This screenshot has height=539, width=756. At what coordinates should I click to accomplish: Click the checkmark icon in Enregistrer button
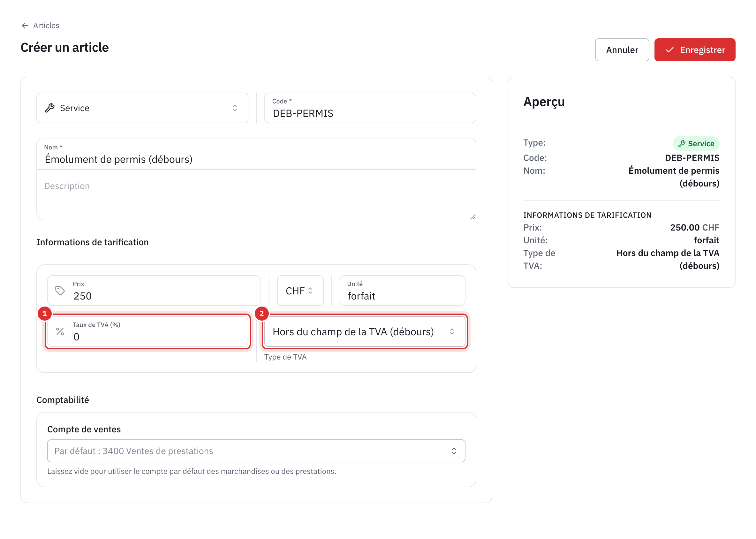669,50
